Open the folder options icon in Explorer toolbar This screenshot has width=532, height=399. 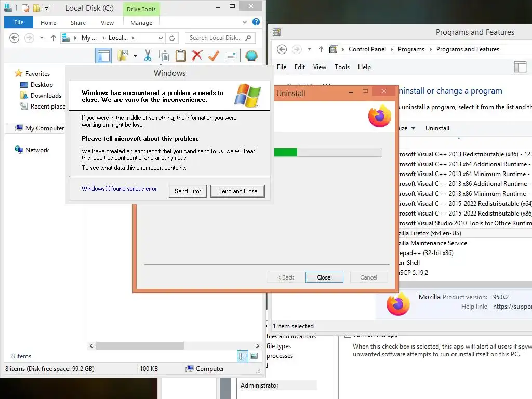click(x=123, y=56)
